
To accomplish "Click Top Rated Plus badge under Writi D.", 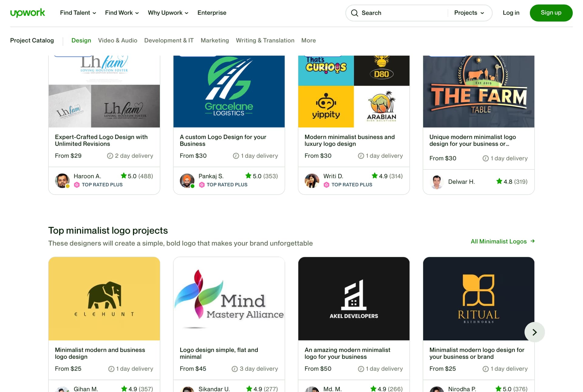I will pos(348,184).
